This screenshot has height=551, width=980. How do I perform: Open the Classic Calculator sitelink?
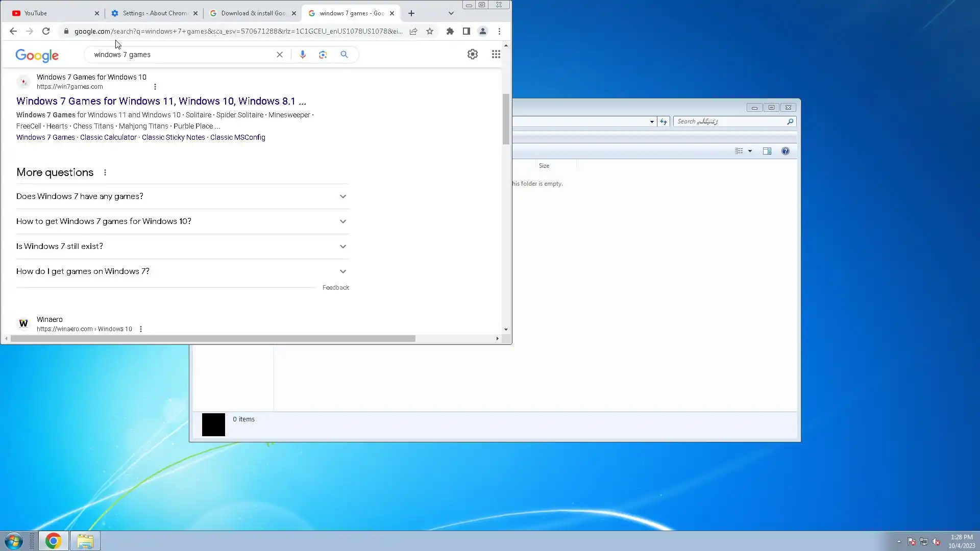(108, 137)
